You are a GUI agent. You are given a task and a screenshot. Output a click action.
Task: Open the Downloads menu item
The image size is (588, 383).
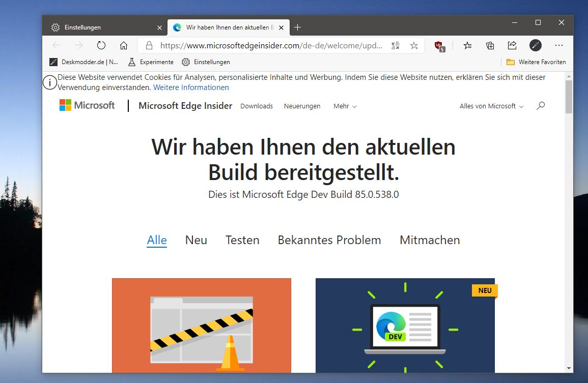click(257, 106)
